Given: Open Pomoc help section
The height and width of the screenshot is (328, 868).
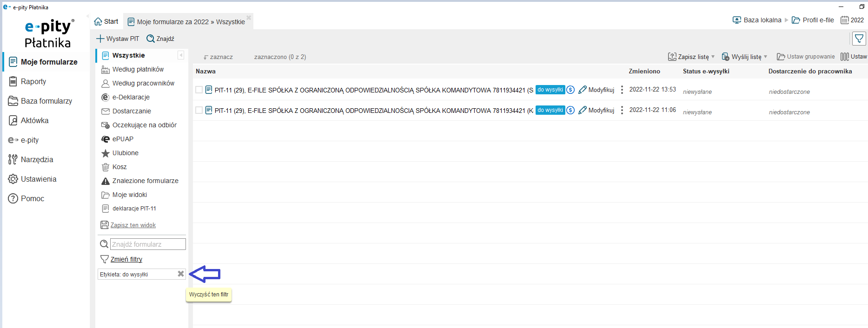Looking at the screenshot, I should [27, 198].
